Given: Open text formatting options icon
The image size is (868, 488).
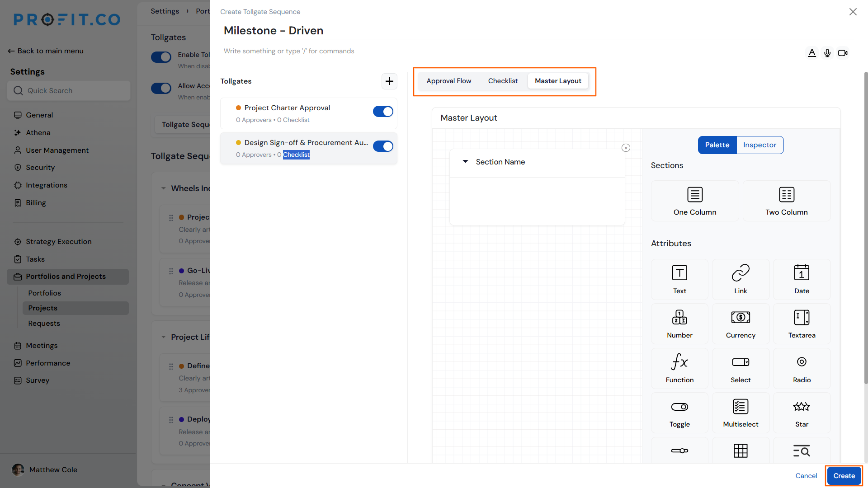Looking at the screenshot, I should click(x=812, y=53).
